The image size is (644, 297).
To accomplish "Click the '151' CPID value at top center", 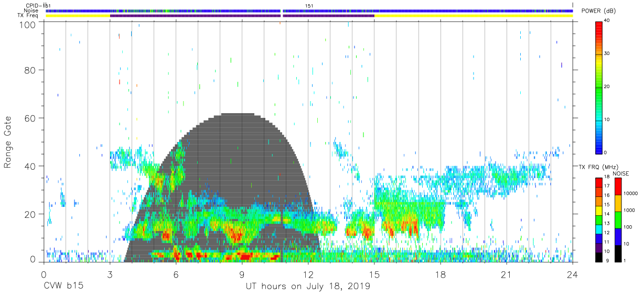I will (309, 6).
